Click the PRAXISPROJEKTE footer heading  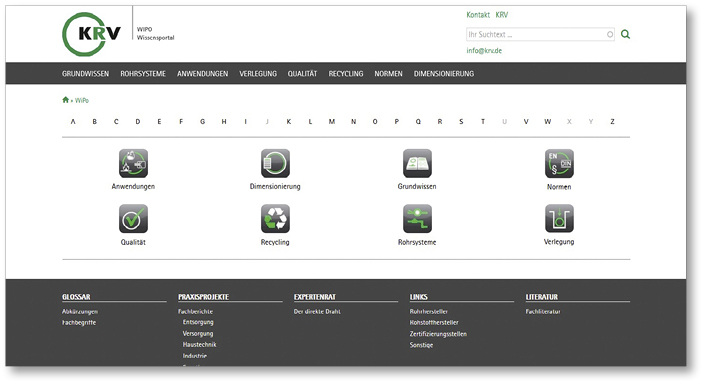click(203, 297)
